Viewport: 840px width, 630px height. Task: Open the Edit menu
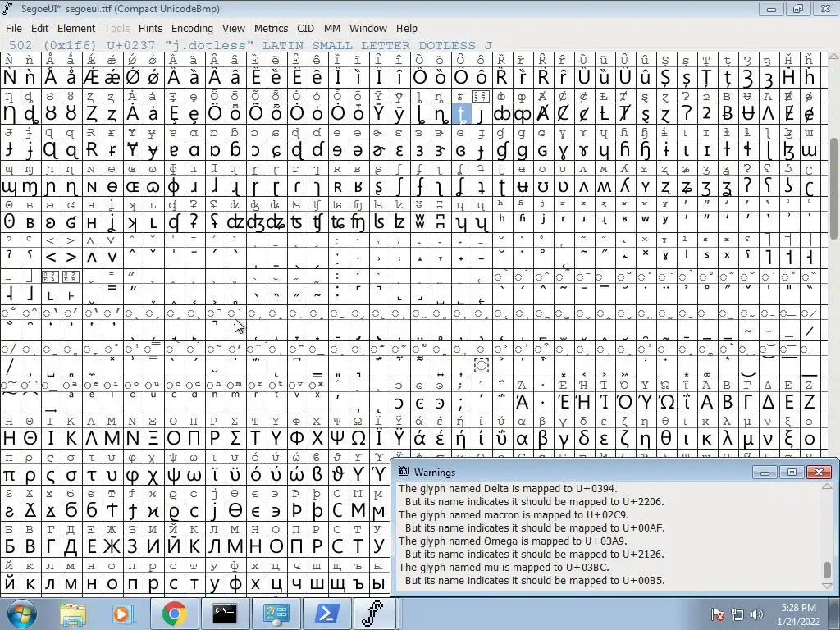pyautogui.click(x=39, y=29)
